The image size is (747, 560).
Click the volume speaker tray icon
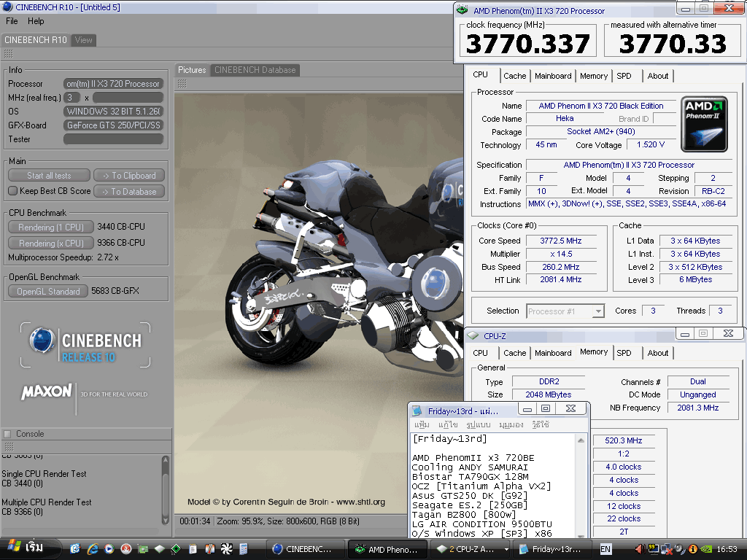tap(640, 549)
